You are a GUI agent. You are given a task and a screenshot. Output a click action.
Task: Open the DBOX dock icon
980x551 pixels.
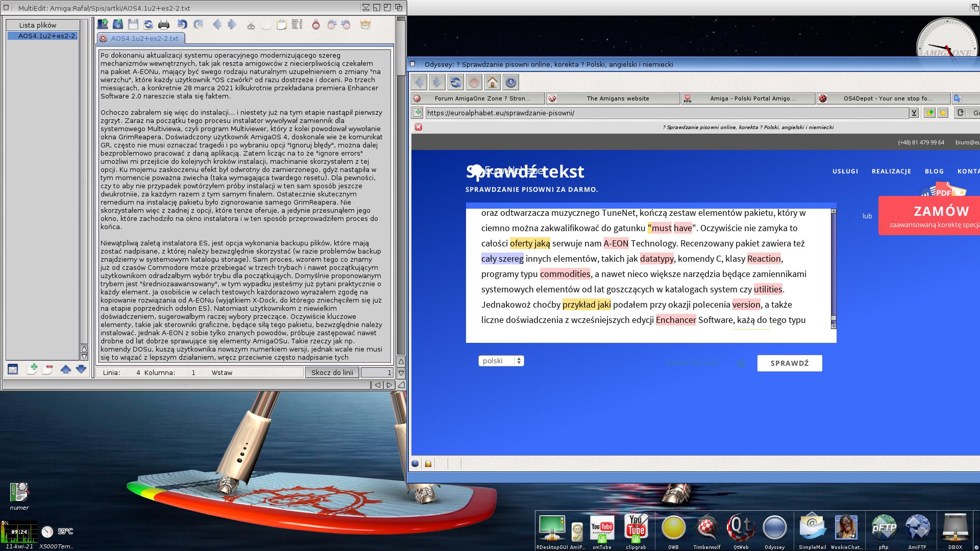coord(955,530)
